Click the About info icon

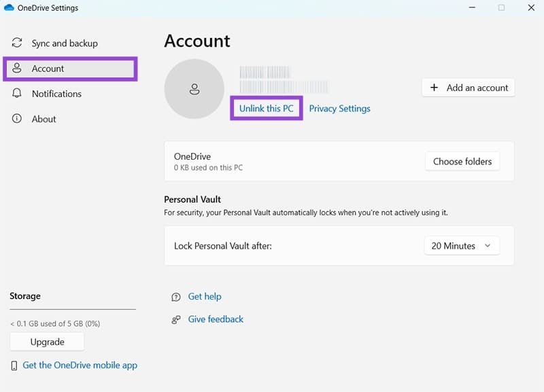click(x=17, y=119)
